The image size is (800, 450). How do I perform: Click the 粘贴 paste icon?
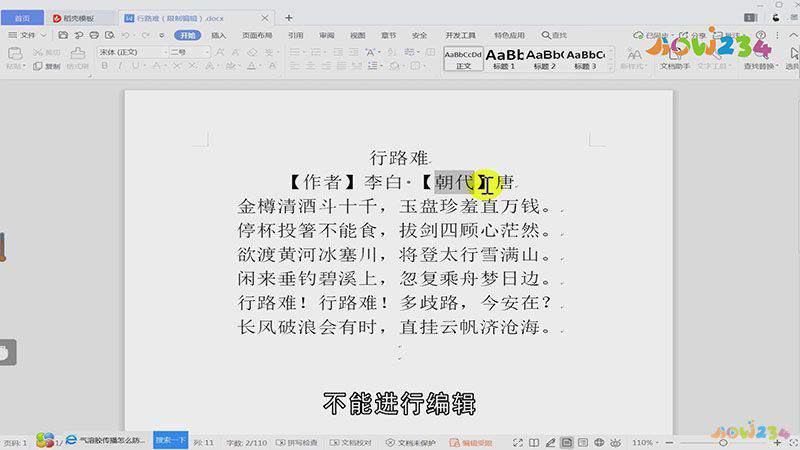pyautogui.click(x=15, y=53)
